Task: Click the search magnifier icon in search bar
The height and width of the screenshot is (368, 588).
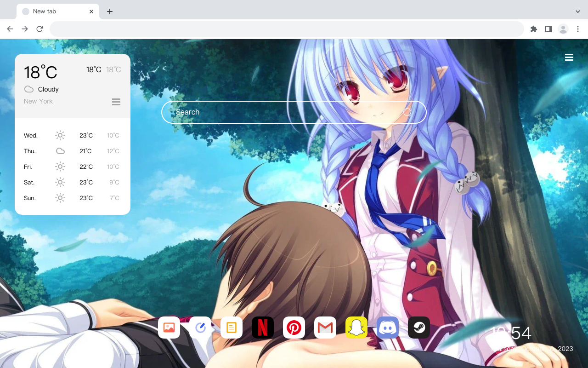Action: [x=407, y=112]
